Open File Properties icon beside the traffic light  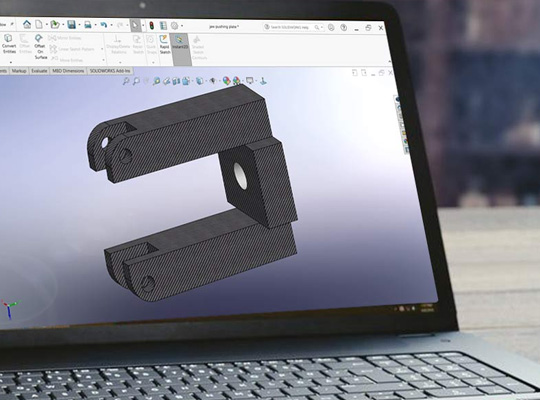[x=163, y=25]
